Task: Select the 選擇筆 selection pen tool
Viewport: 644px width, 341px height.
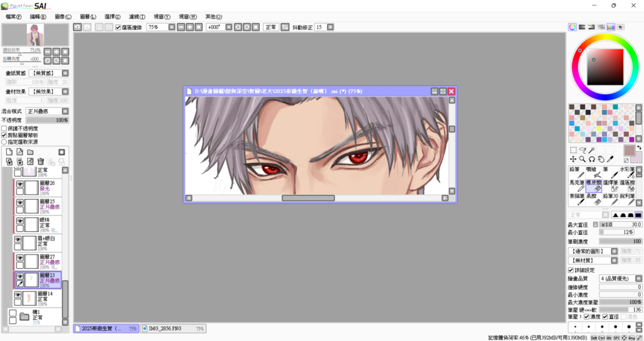Action: click(610, 186)
